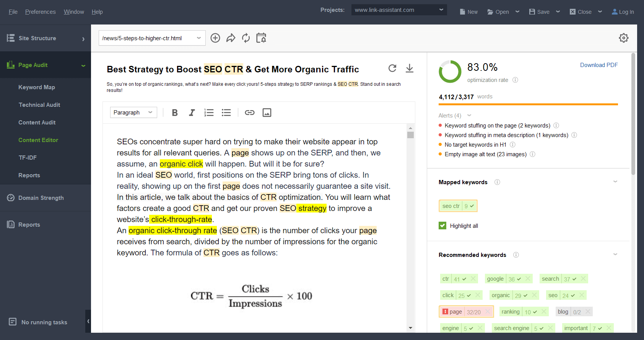Toggle the Highlight all checkbox
This screenshot has width=644, height=340.
click(x=442, y=226)
